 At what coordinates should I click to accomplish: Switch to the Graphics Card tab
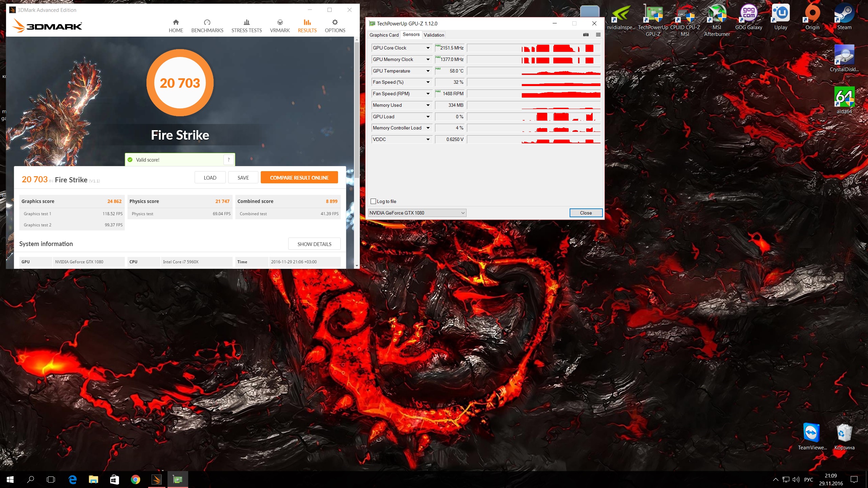pyautogui.click(x=384, y=35)
